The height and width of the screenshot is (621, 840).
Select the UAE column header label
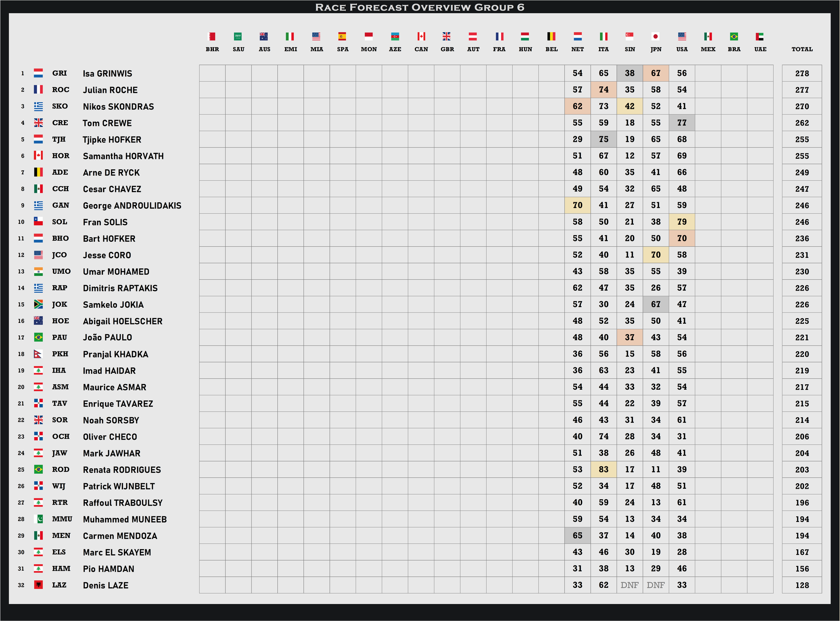pyautogui.click(x=760, y=49)
